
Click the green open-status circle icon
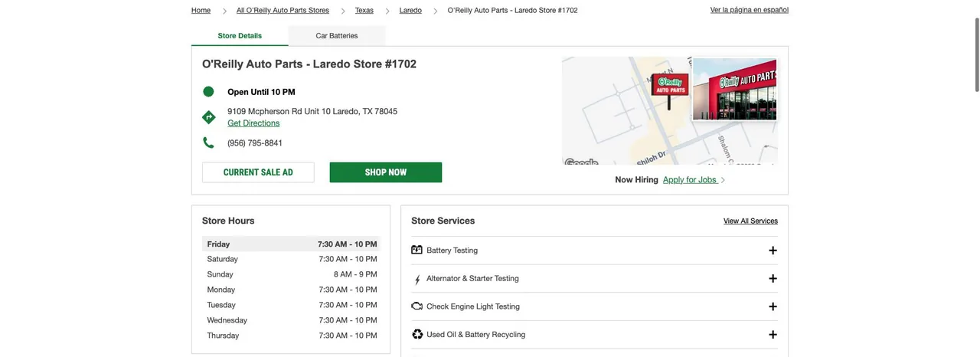click(x=208, y=92)
